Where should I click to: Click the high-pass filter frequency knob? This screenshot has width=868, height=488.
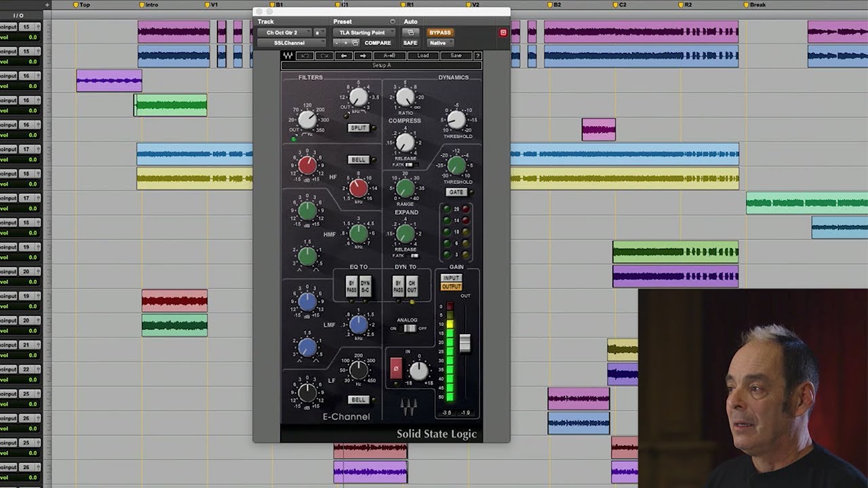[x=307, y=120]
